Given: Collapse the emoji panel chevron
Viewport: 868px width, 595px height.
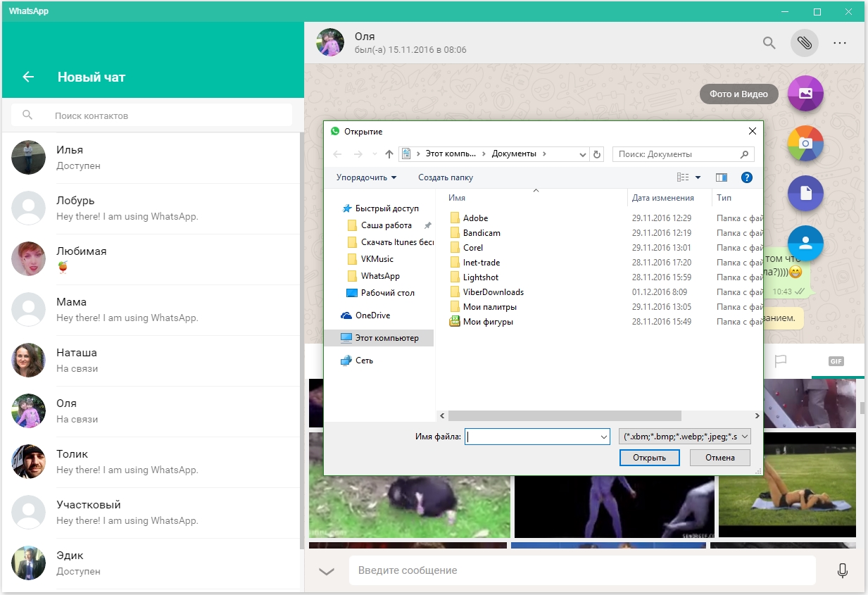Looking at the screenshot, I should click(326, 571).
